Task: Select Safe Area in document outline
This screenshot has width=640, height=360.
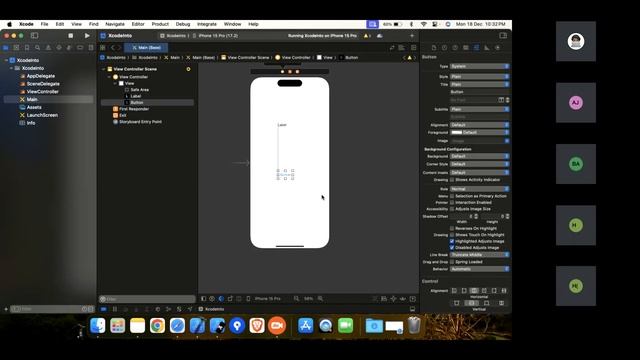Action: tap(140, 90)
